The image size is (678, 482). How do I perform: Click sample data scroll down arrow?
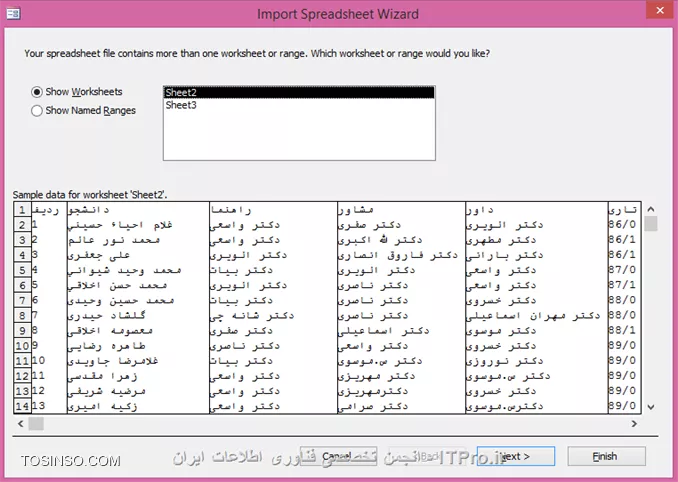(x=651, y=407)
